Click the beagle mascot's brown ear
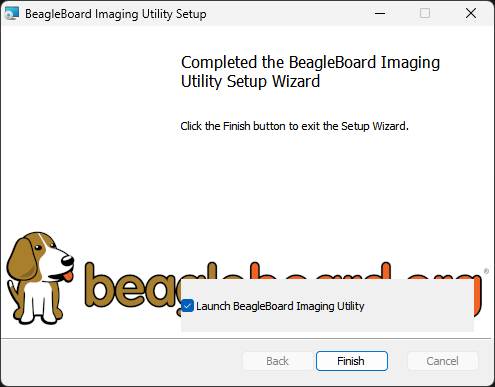 coord(23,259)
